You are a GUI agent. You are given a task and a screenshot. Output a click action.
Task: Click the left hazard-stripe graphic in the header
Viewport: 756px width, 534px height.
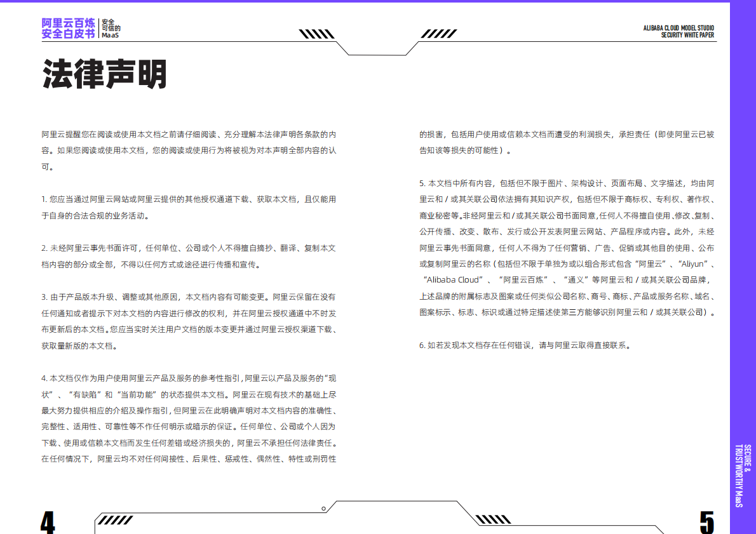click(317, 32)
